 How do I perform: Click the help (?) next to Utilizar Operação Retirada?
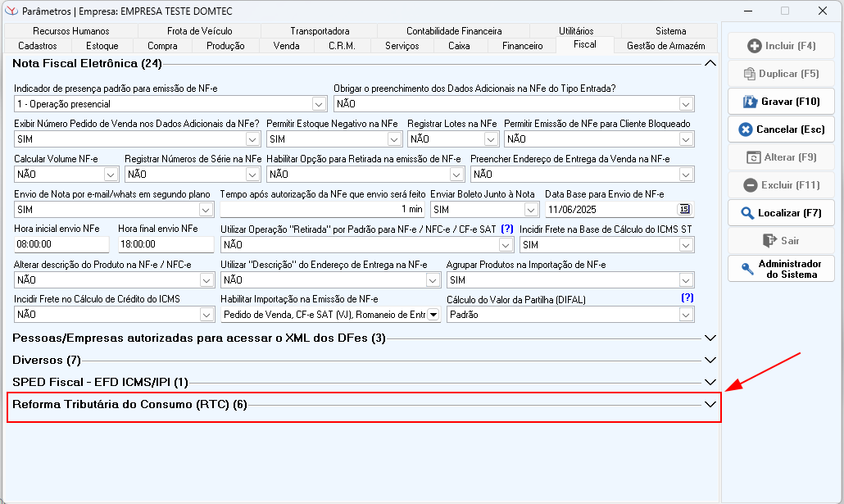click(507, 229)
